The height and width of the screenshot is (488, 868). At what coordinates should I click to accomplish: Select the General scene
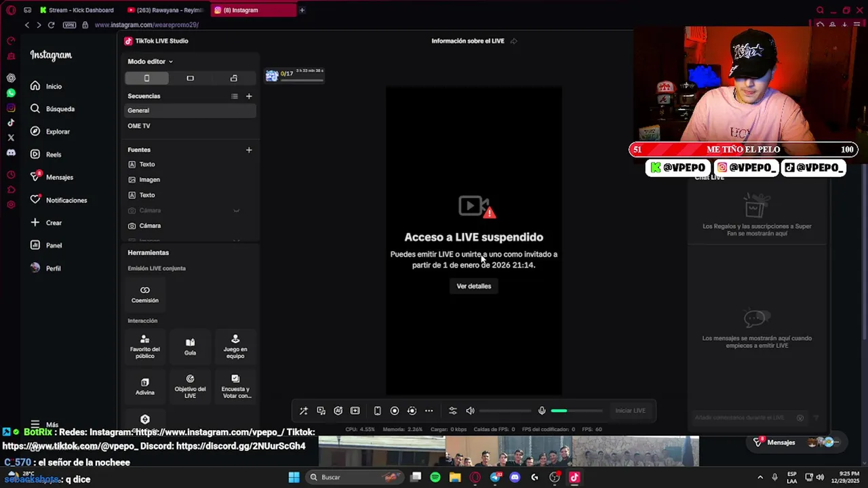(191, 110)
